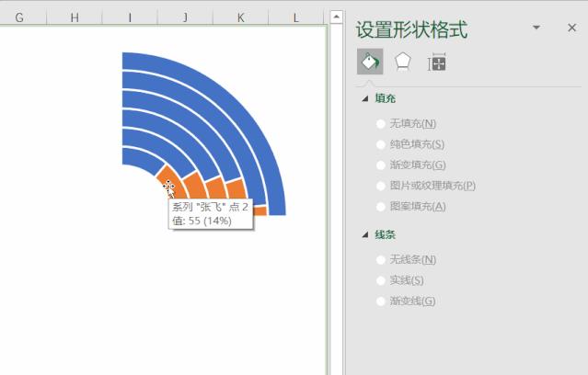
Task: Select the 图案填充(A) radio option
Action: (x=381, y=207)
